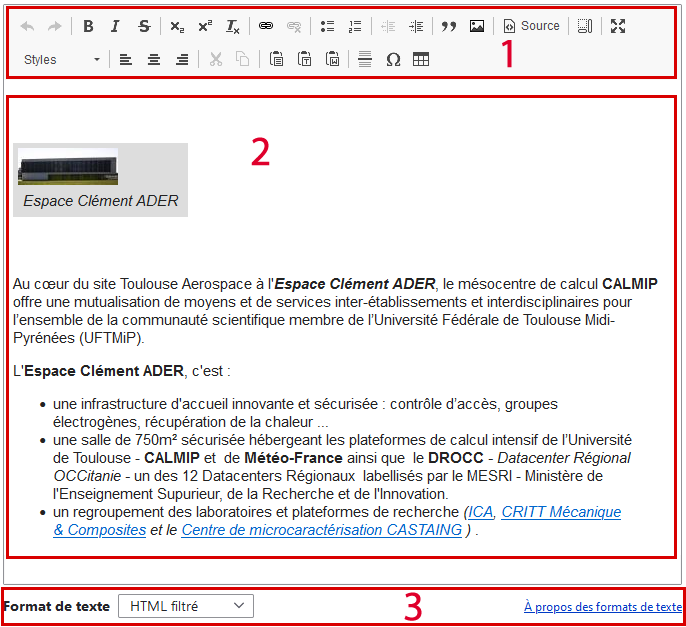
Task: Click the Cut icon
Action: pos(215,60)
